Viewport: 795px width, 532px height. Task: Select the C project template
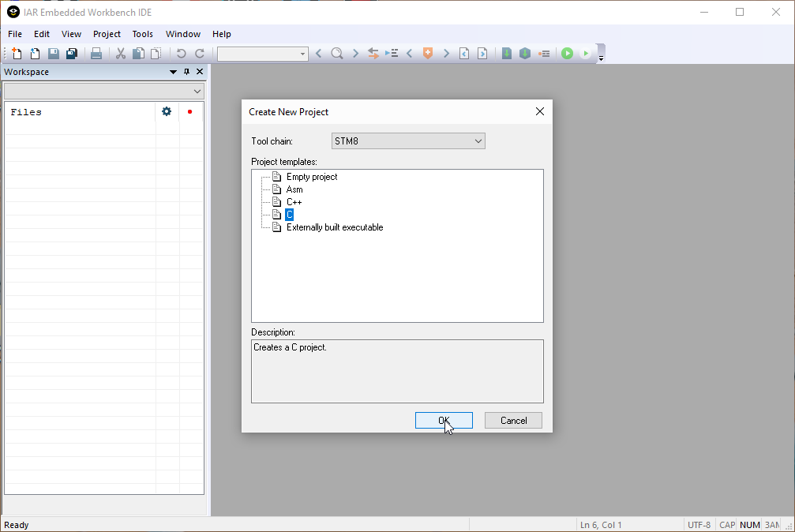point(289,215)
